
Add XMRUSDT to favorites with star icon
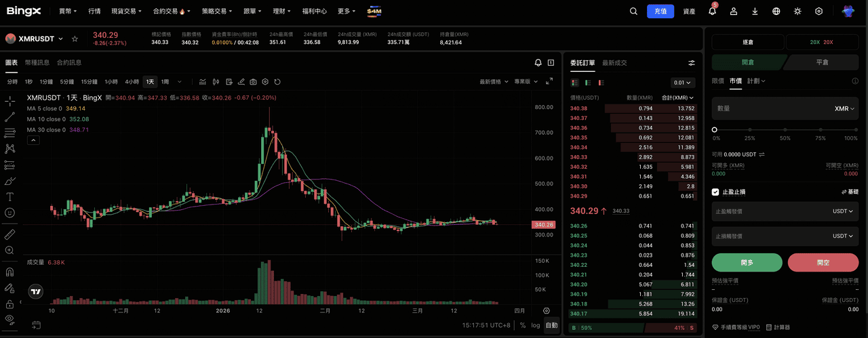pyautogui.click(x=75, y=39)
